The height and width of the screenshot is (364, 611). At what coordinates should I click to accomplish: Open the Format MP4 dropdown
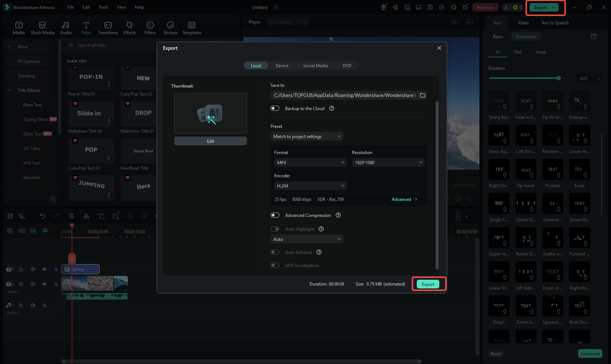click(x=310, y=162)
